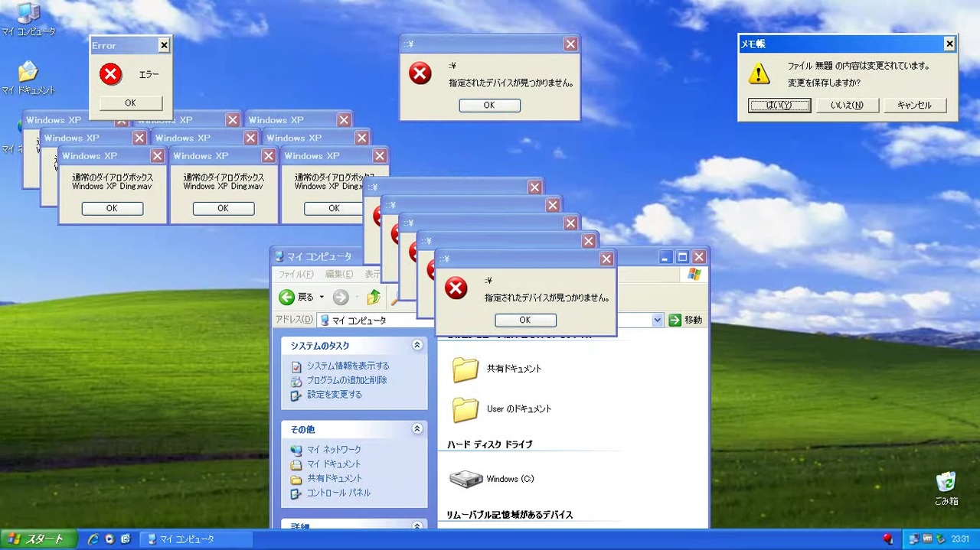980x550 pixels.
Task: Click マイ ドキュメント link in その他 panel
Action: [x=334, y=464]
